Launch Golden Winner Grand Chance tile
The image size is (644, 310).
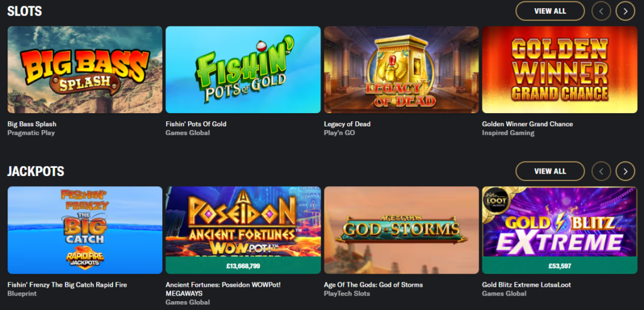pyautogui.click(x=560, y=70)
